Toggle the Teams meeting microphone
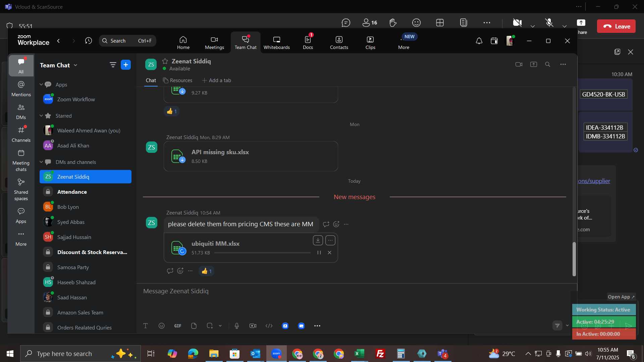This screenshot has height=362, width=644. point(549,22)
